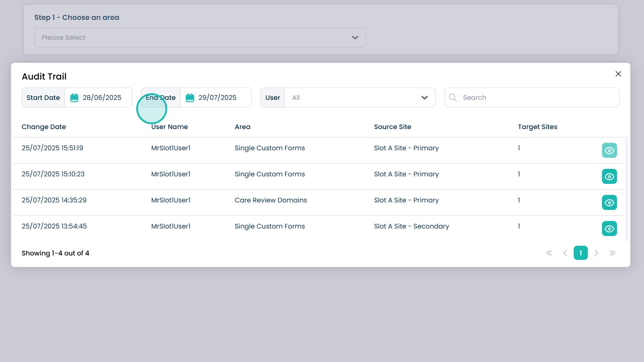Open the End Date calendar icon
Image resolution: width=644 pixels, height=362 pixels.
tap(190, 98)
